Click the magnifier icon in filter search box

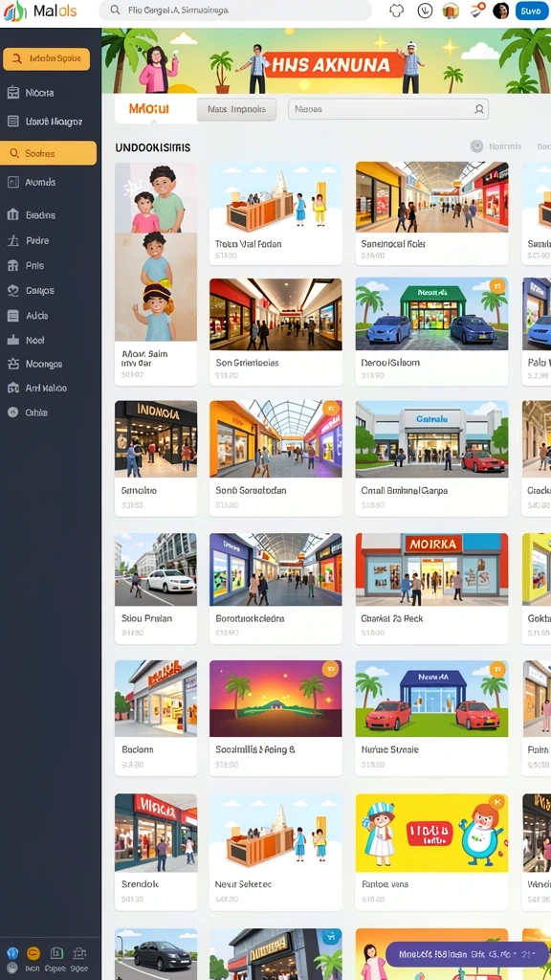click(479, 109)
